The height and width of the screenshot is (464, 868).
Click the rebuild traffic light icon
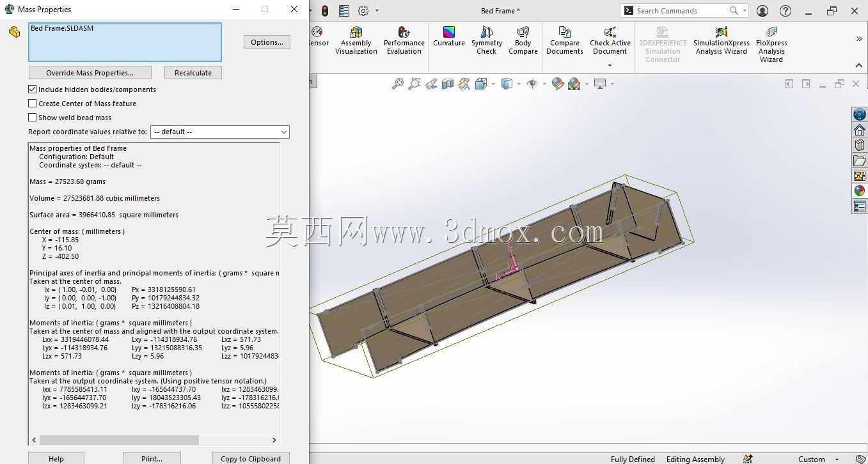pyautogui.click(x=325, y=11)
